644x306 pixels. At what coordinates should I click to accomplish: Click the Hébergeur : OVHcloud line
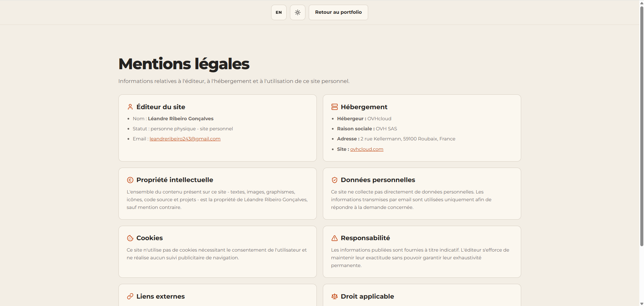[364, 119]
